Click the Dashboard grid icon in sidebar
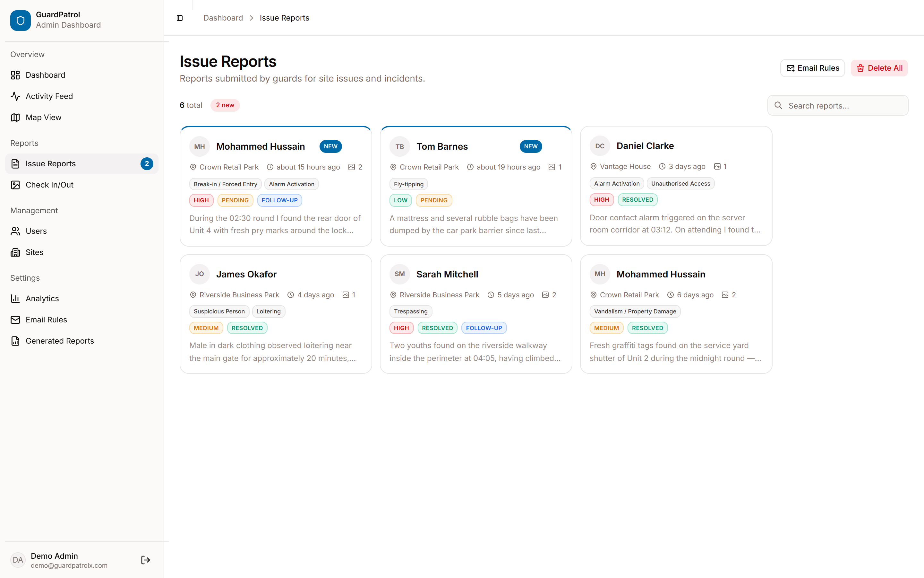 click(x=15, y=75)
